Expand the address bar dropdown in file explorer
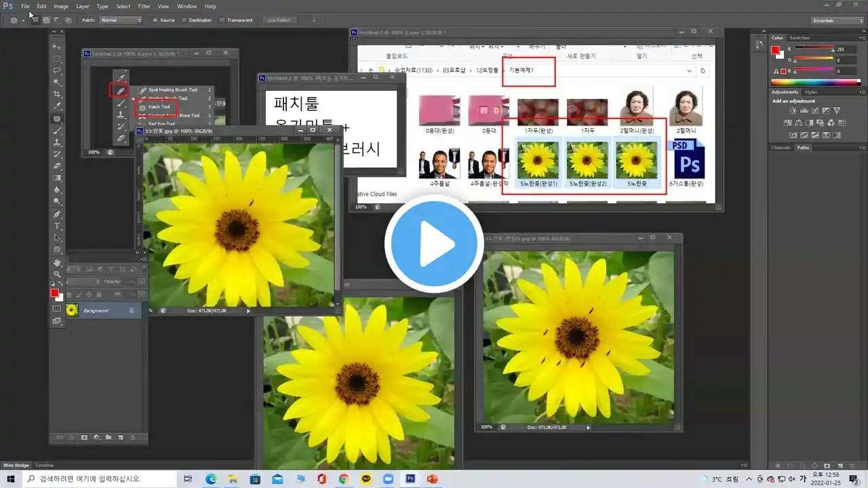Screen dimensions: 868x488 690,70
